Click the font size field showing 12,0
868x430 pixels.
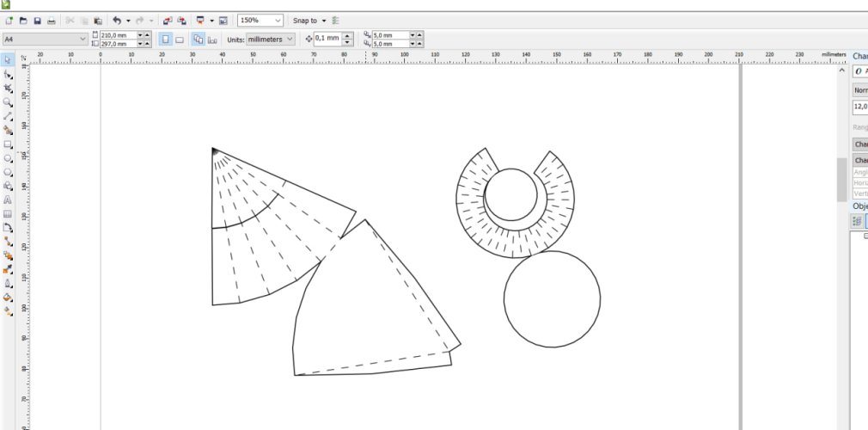pyautogui.click(x=860, y=107)
